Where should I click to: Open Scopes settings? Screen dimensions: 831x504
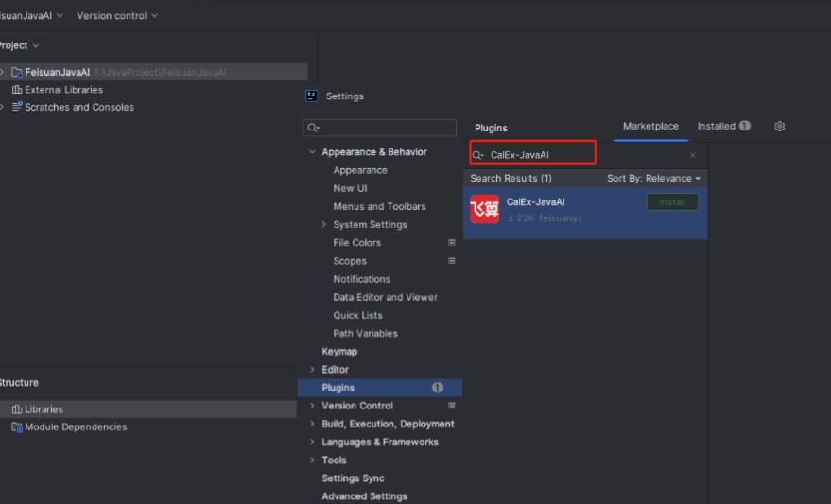pyautogui.click(x=350, y=261)
